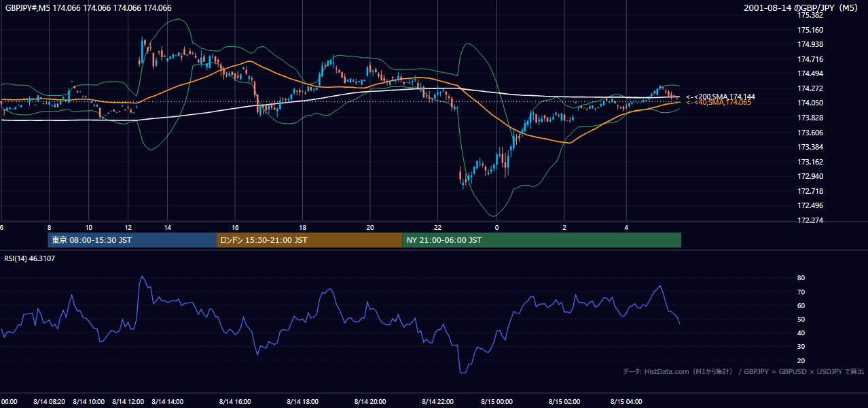This screenshot has width=868, height=408.
Task: Click RSI scale value 70
Action: pos(801,292)
